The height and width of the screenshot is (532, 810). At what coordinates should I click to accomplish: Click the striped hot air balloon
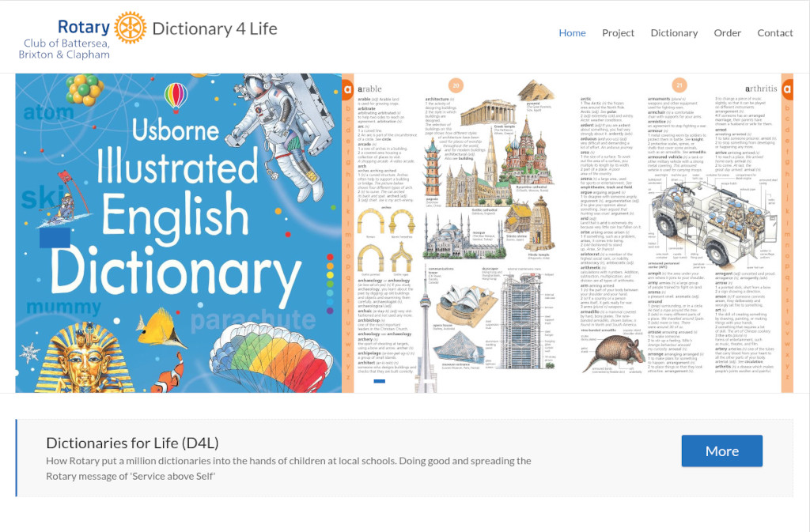[x=175, y=96]
